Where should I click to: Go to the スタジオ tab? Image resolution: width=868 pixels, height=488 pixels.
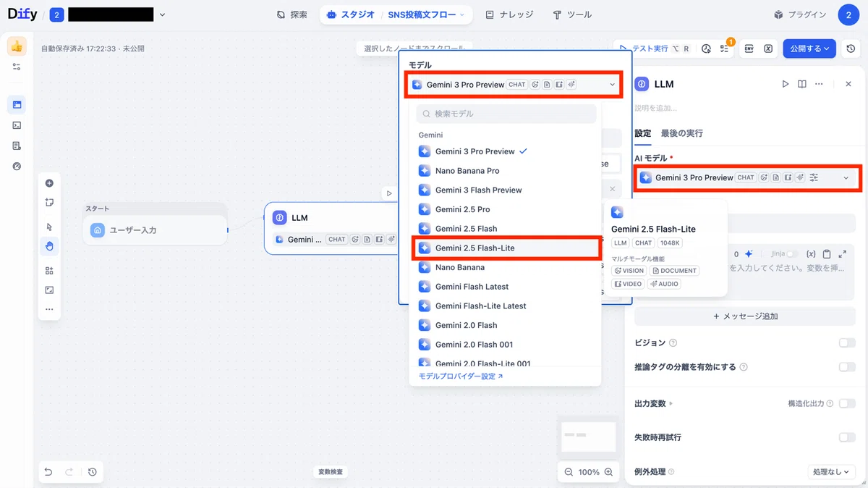[x=351, y=14]
